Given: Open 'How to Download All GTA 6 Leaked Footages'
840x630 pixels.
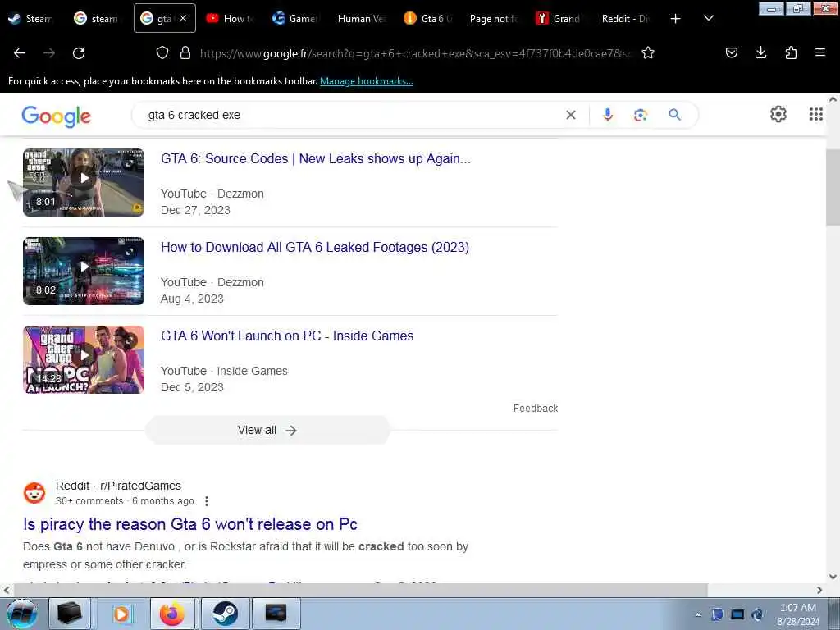Looking at the screenshot, I should tap(315, 247).
